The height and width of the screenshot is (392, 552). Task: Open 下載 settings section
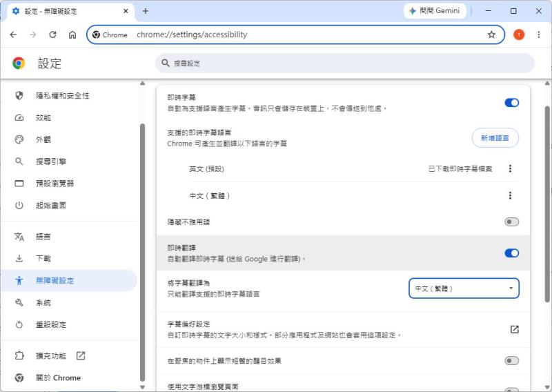pos(69,259)
